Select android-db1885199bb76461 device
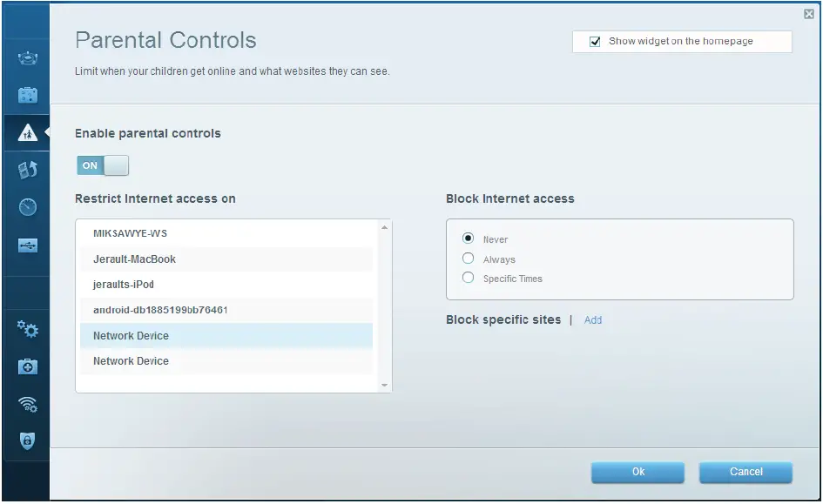The image size is (823, 504). (226, 310)
